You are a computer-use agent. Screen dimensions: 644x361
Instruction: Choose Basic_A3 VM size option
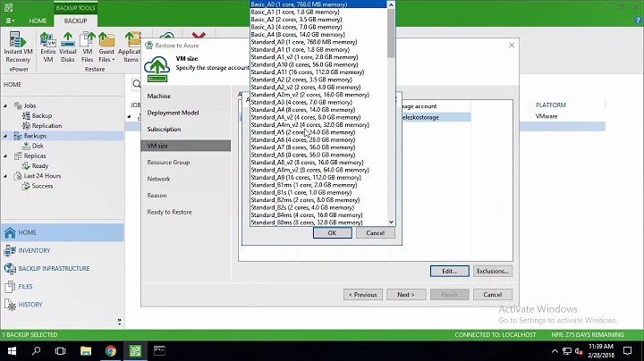[318, 27]
